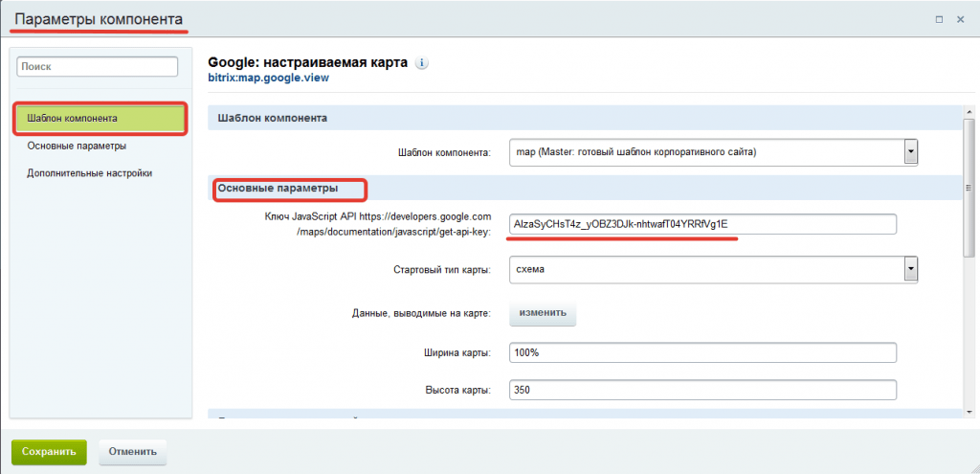Select Шаблон компонента in sidebar
The width and height of the screenshot is (980, 474).
point(100,118)
